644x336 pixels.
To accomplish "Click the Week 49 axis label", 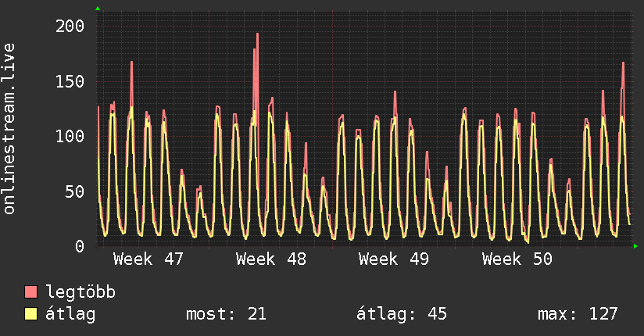I will click(x=394, y=259).
